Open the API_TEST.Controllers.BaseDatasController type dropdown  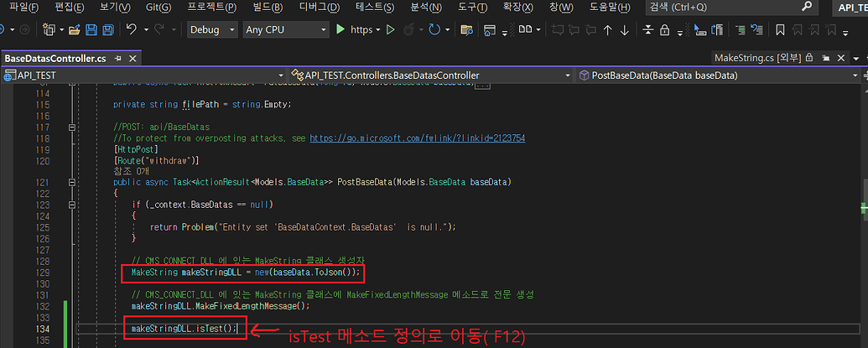tap(431, 75)
